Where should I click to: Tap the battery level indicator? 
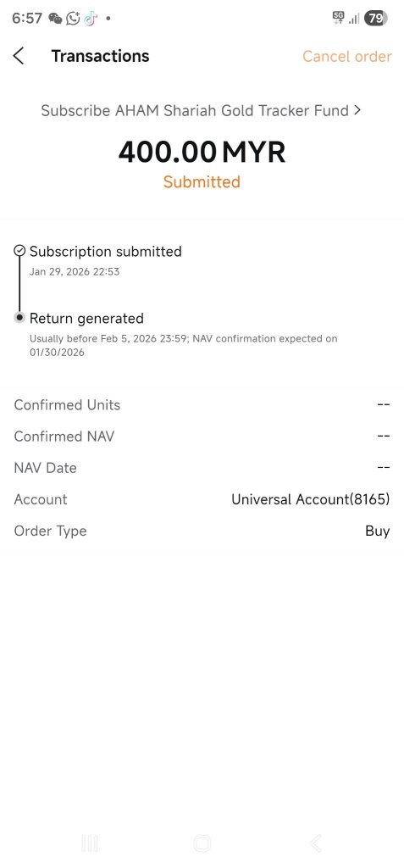(x=376, y=19)
